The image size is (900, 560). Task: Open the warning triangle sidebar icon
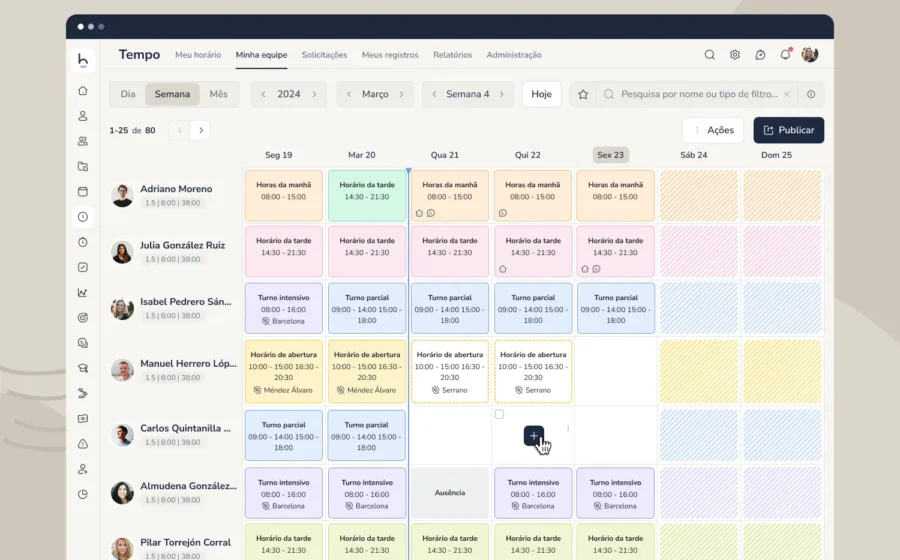83,444
